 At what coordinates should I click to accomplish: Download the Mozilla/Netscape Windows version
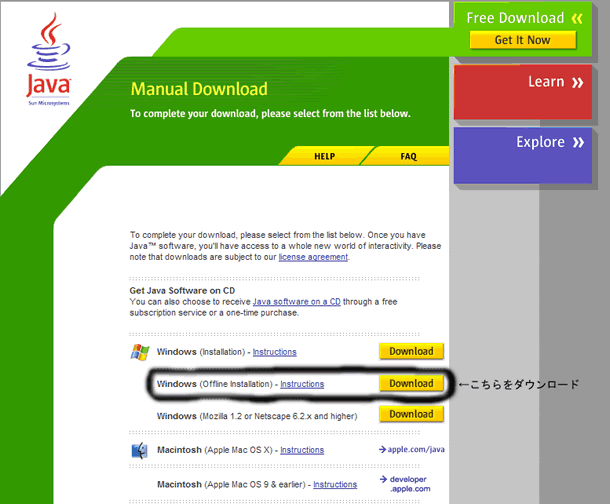pyautogui.click(x=411, y=414)
